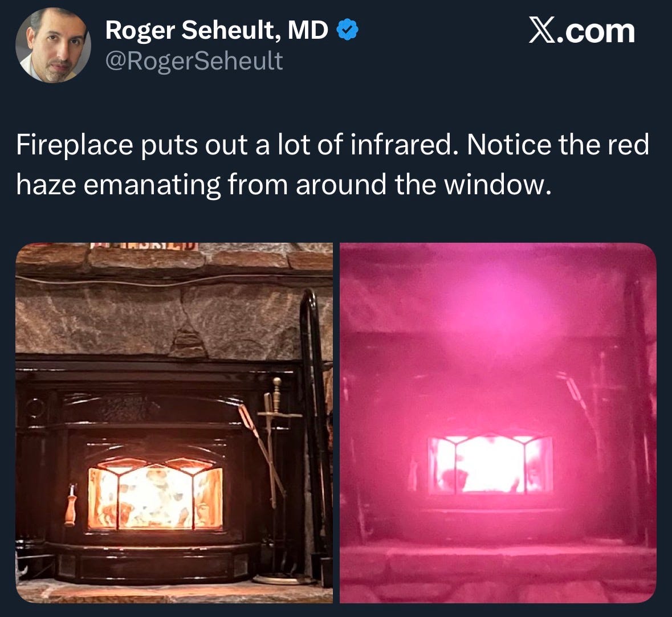Open the right pink infrared fireplace photo
Image resolution: width=672 pixels, height=617 pixels.
[498, 423]
